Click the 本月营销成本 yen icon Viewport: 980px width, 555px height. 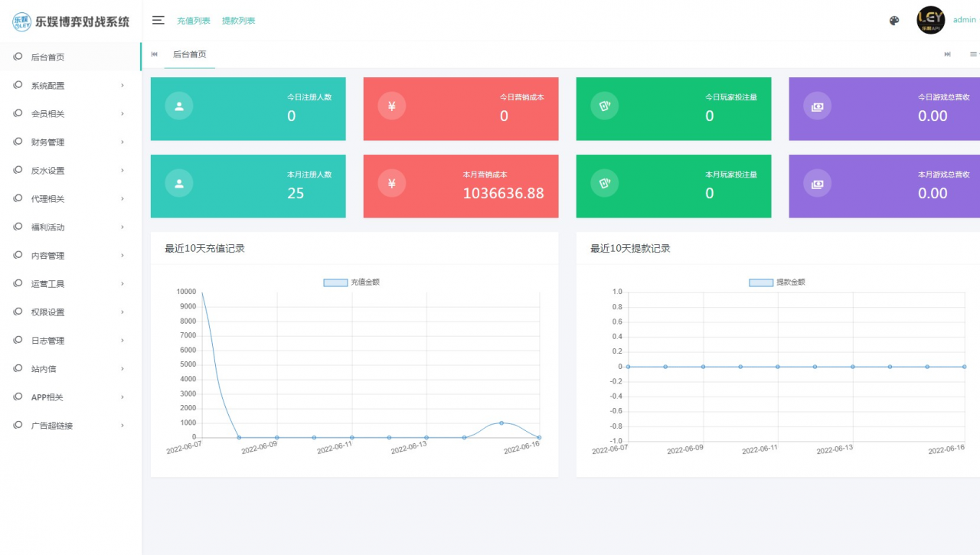[x=392, y=184]
